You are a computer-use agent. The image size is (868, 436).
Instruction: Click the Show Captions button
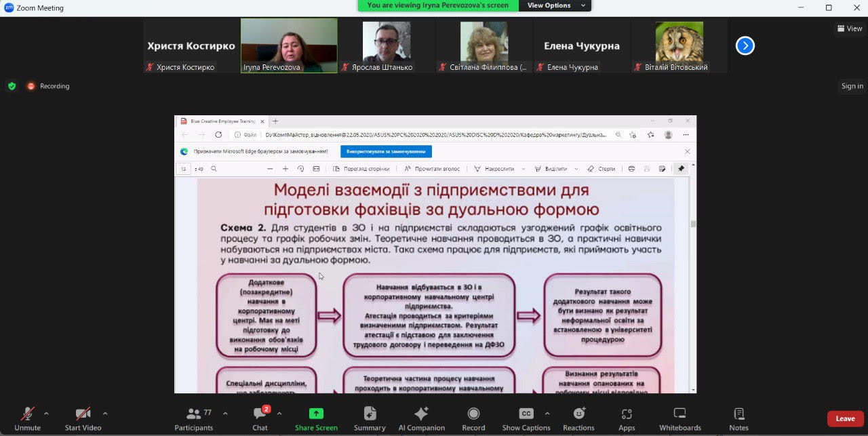point(526,418)
